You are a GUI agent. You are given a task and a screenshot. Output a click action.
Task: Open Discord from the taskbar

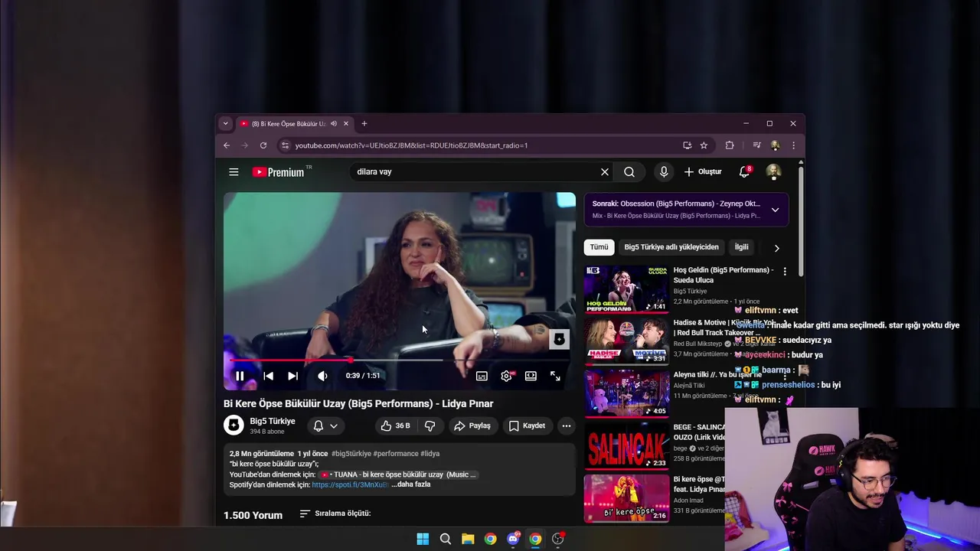click(513, 539)
